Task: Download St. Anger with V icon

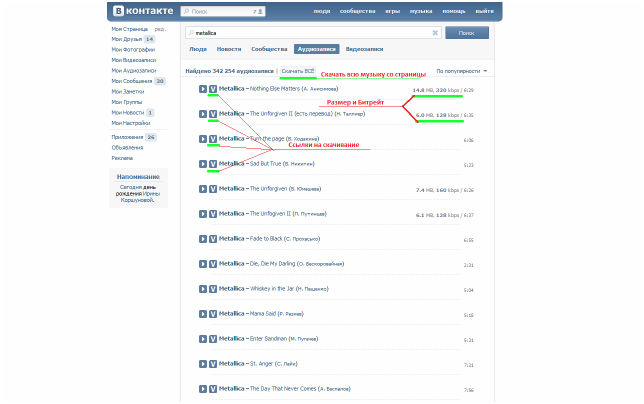Action: click(213, 364)
